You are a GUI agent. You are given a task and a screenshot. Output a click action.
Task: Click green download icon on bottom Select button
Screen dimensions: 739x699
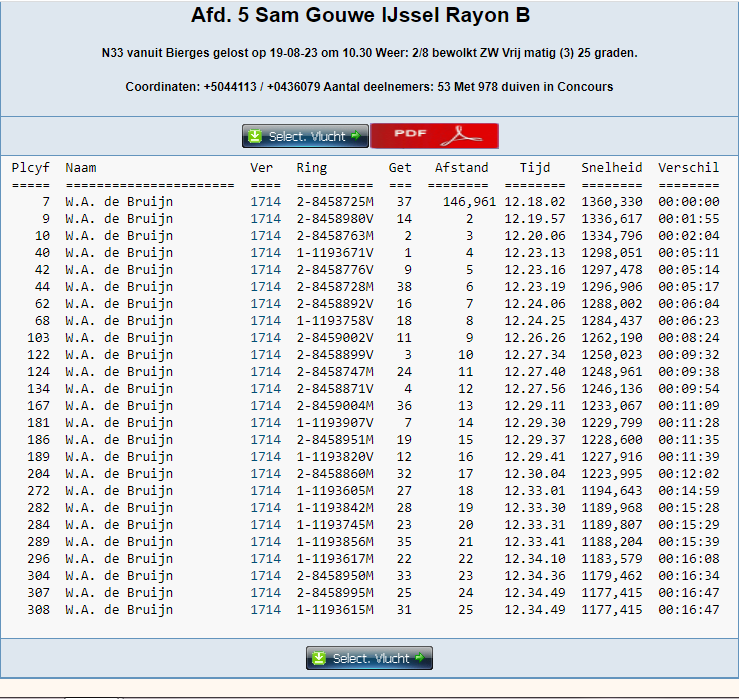(319, 658)
